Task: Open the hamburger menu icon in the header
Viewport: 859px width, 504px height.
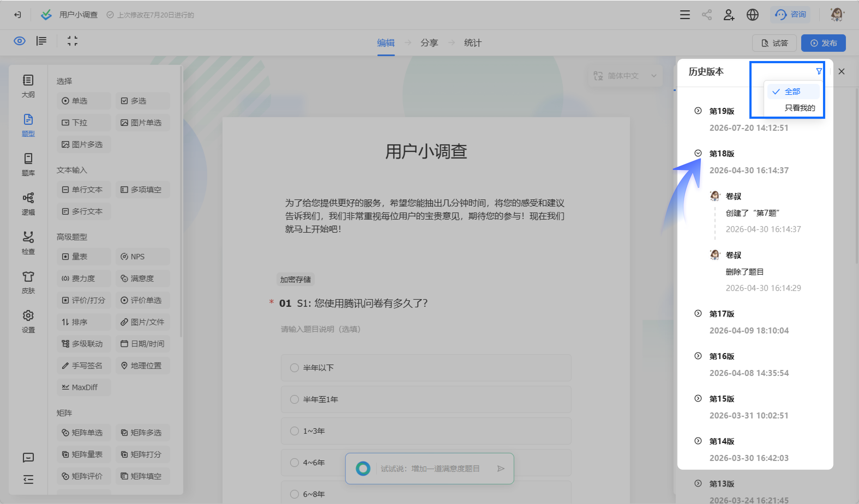Action: point(685,15)
